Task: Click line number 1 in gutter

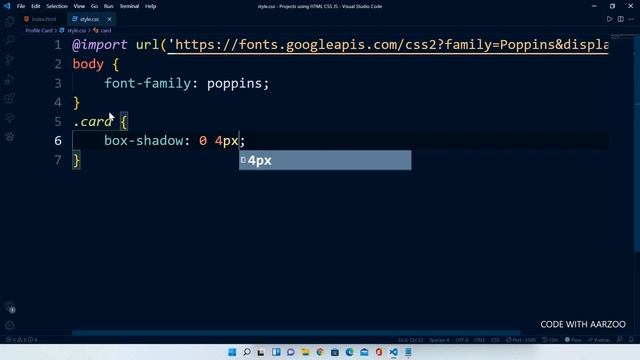Action: 58,45
